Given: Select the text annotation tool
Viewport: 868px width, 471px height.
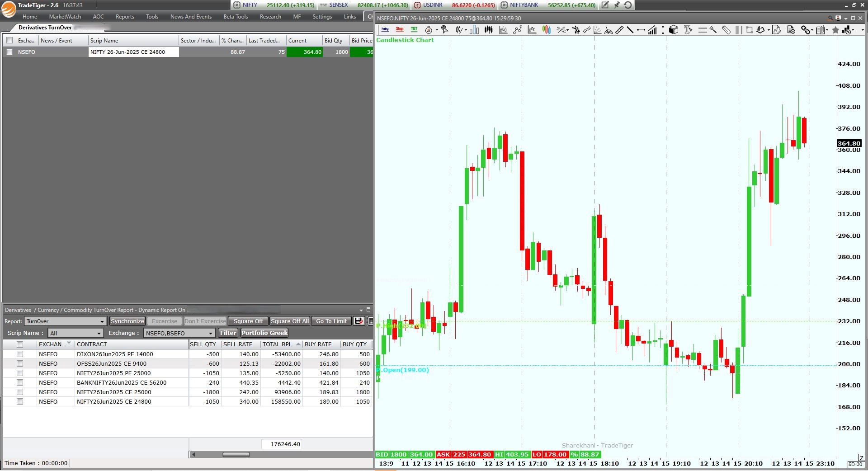Looking at the screenshot, I should [688, 30].
